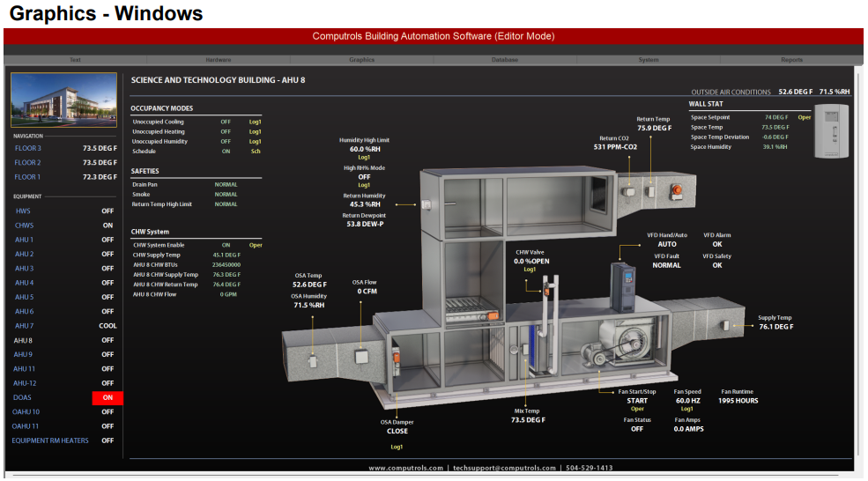The image size is (868, 481).
Task: Open the Database menu
Action: [505, 60]
